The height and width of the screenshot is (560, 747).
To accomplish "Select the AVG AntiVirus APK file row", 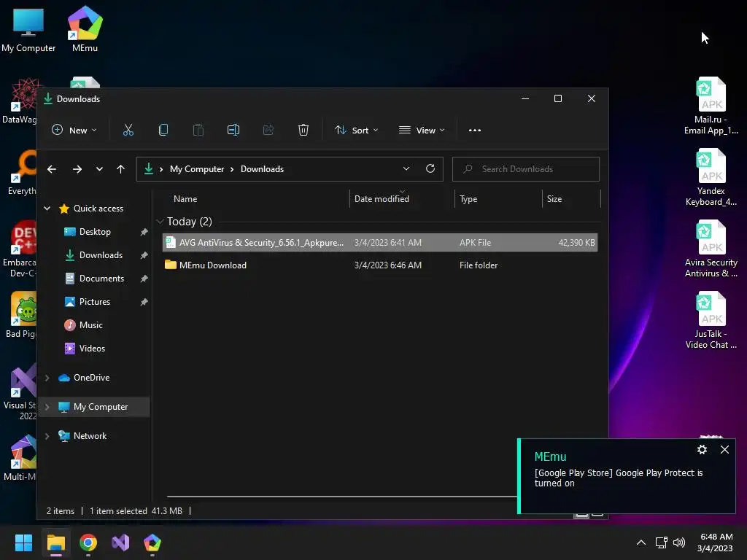I will pyautogui.click(x=379, y=242).
